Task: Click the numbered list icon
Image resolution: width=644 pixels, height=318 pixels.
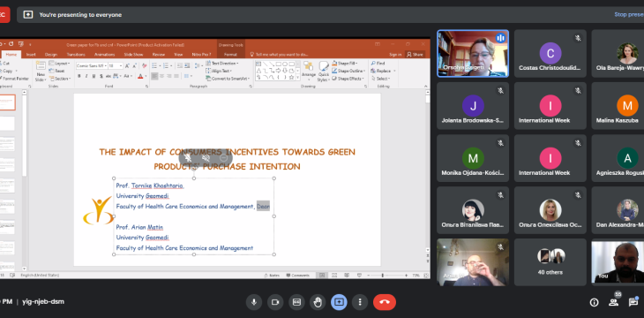Action: 167,66
